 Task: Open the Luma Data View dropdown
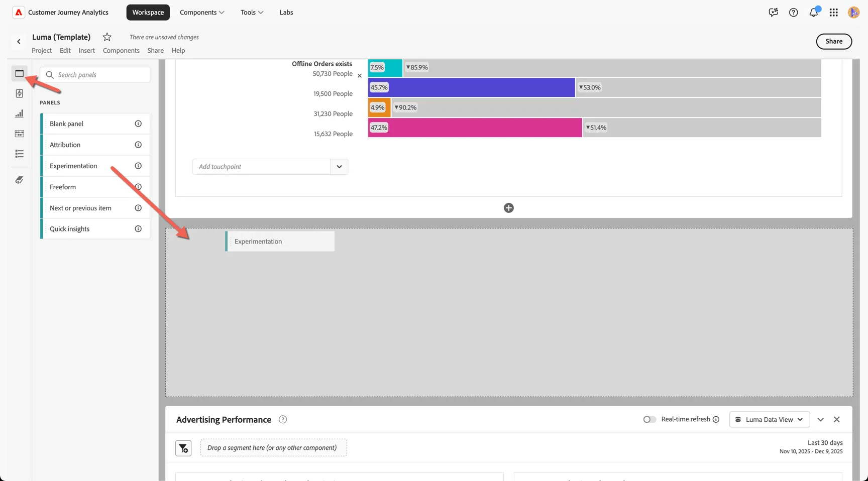click(x=770, y=420)
